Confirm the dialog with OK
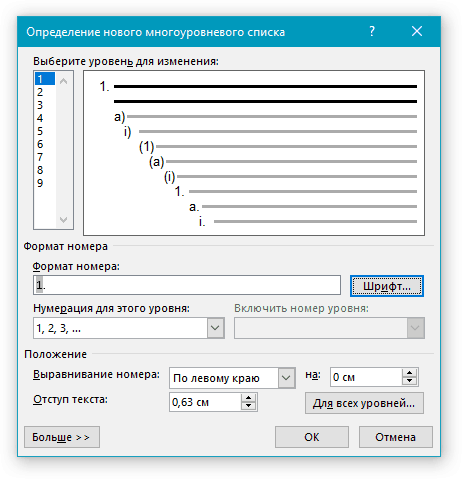Image resolution: width=462 pixels, height=479 pixels. [312, 437]
